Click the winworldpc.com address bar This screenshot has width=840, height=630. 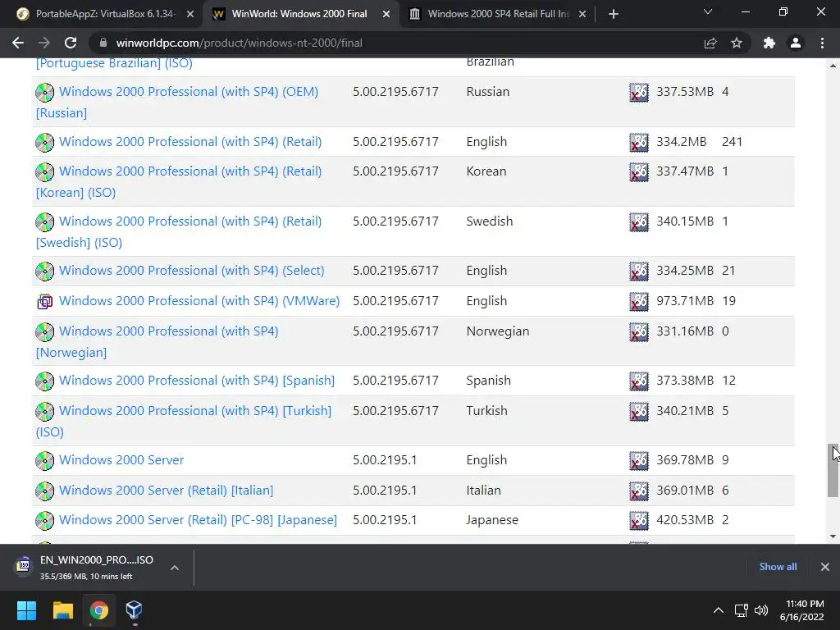pos(396,43)
